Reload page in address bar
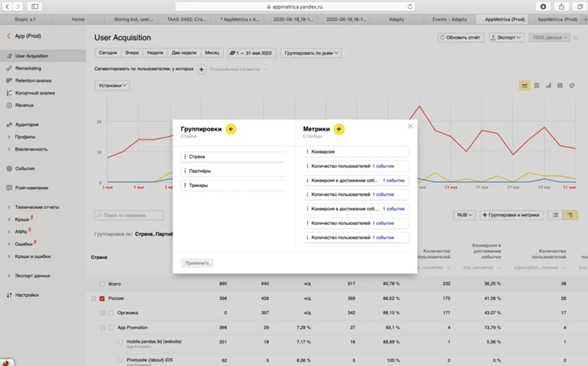588x366 pixels. click(x=410, y=6)
